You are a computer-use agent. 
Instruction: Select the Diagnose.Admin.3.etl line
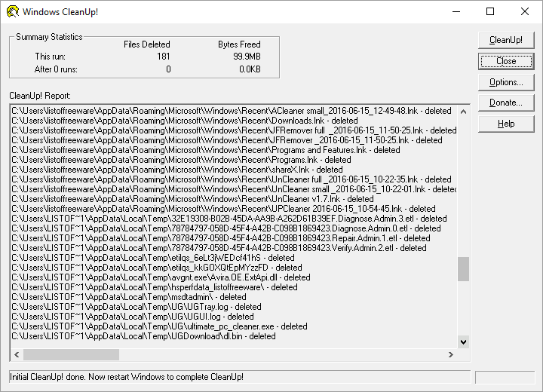229,219
